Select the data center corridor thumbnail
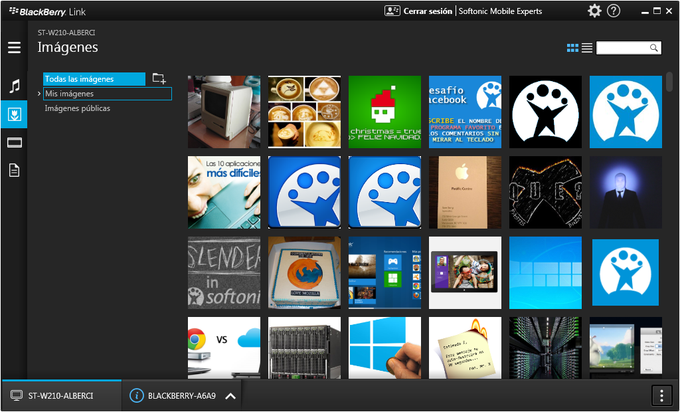Image resolution: width=680 pixels, height=412 pixels. 545,348
